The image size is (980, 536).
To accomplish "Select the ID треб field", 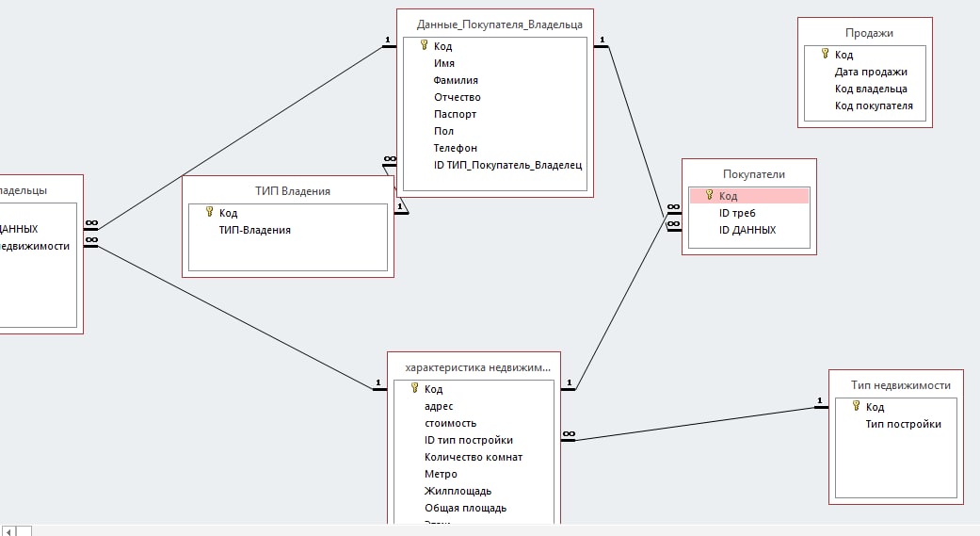I will click(x=737, y=213).
